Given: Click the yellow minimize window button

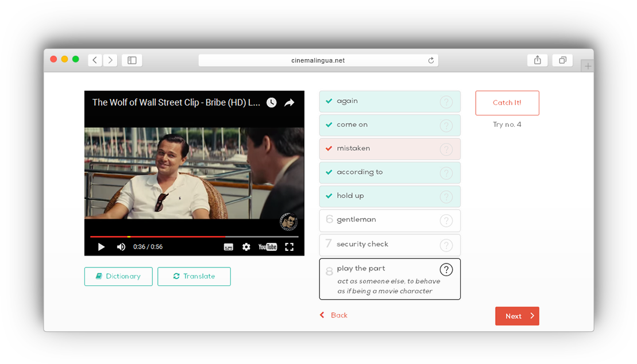Looking at the screenshot, I should coord(64,59).
